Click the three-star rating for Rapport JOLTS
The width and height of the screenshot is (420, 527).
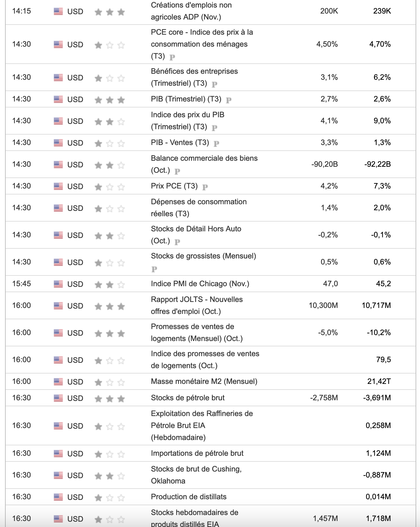(110, 306)
